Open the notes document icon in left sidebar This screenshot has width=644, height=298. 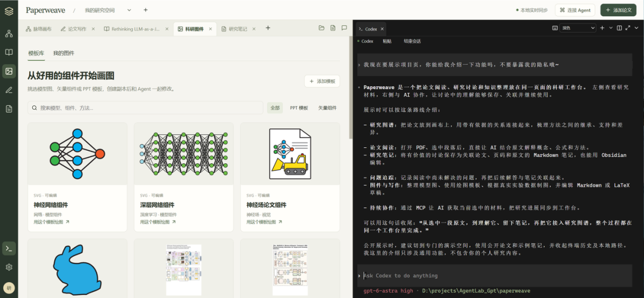pyautogui.click(x=8, y=109)
